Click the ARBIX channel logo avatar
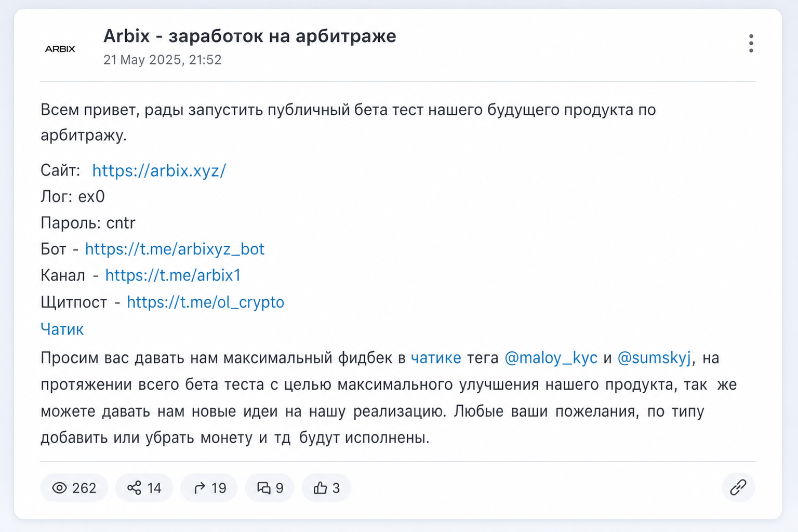The width and height of the screenshot is (798, 532). (60, 49)
